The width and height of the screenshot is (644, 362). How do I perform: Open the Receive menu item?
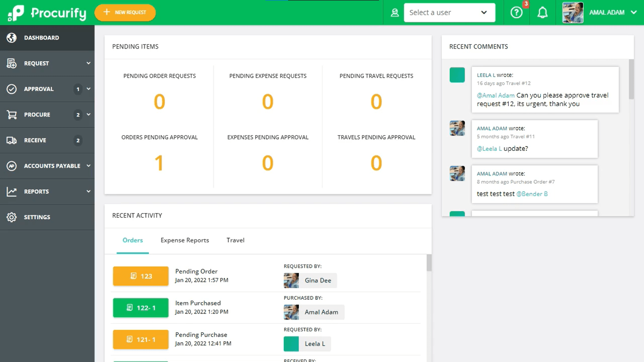tap(47, 140)
